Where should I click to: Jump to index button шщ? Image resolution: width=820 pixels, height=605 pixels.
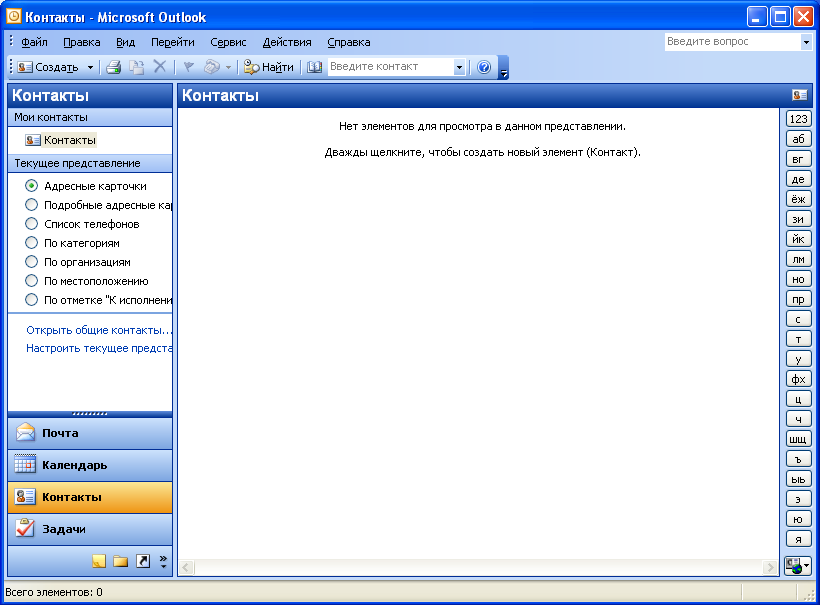(799, 439)
